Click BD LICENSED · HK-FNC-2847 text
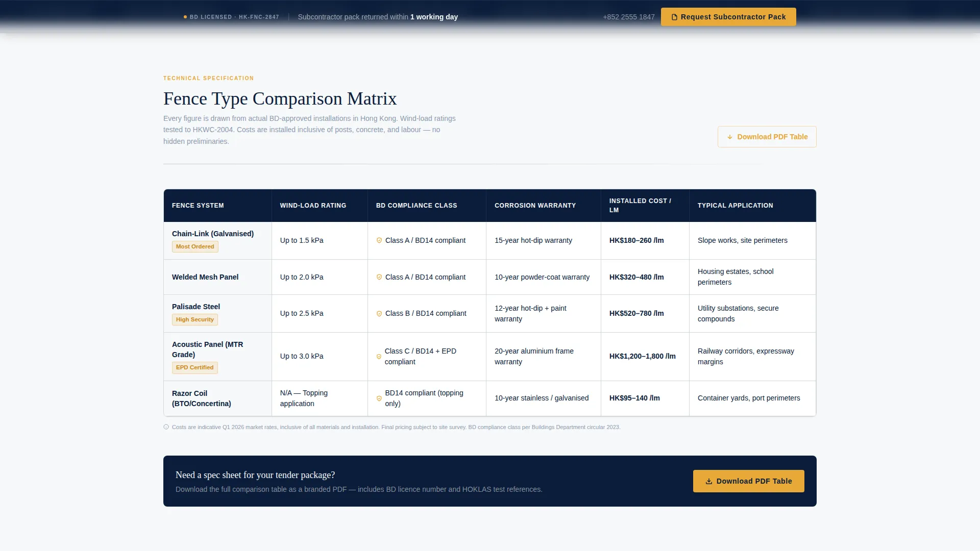 point(234,17)
